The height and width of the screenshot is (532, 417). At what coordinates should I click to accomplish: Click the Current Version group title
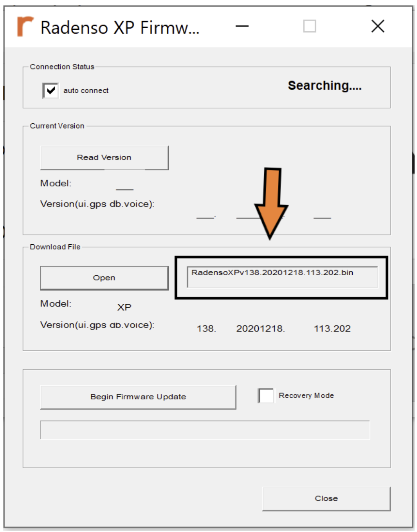(57, 126)
